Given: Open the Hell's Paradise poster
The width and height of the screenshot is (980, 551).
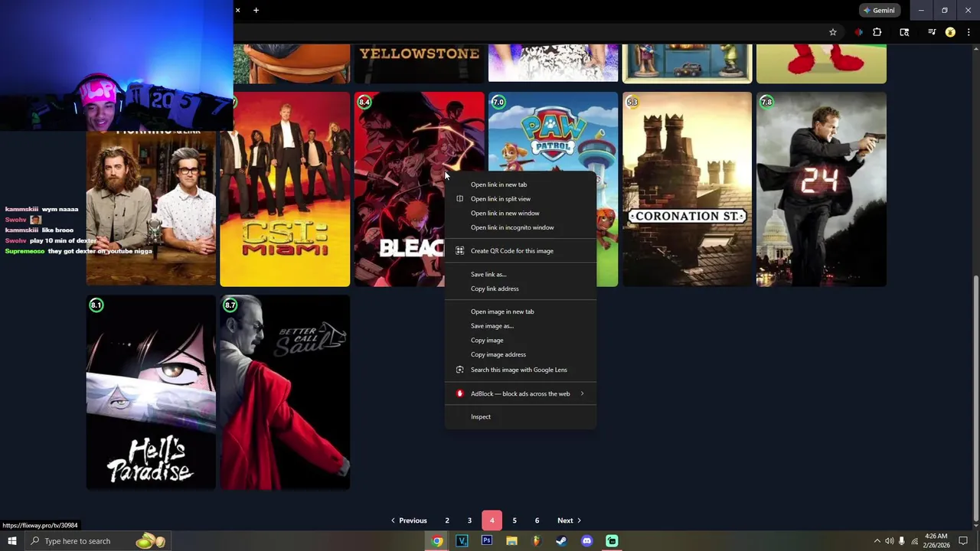Looking at the screenshot, I should [x=151, y=393].
